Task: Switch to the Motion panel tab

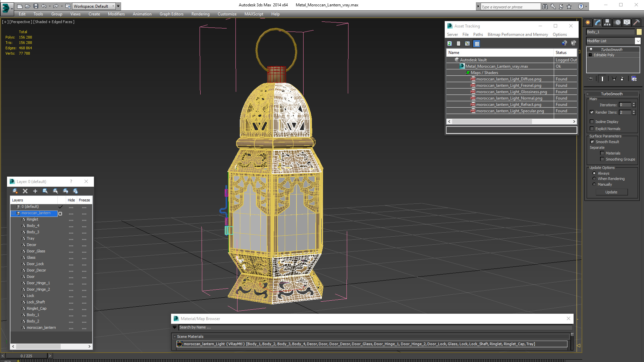Action: [617, 22]
